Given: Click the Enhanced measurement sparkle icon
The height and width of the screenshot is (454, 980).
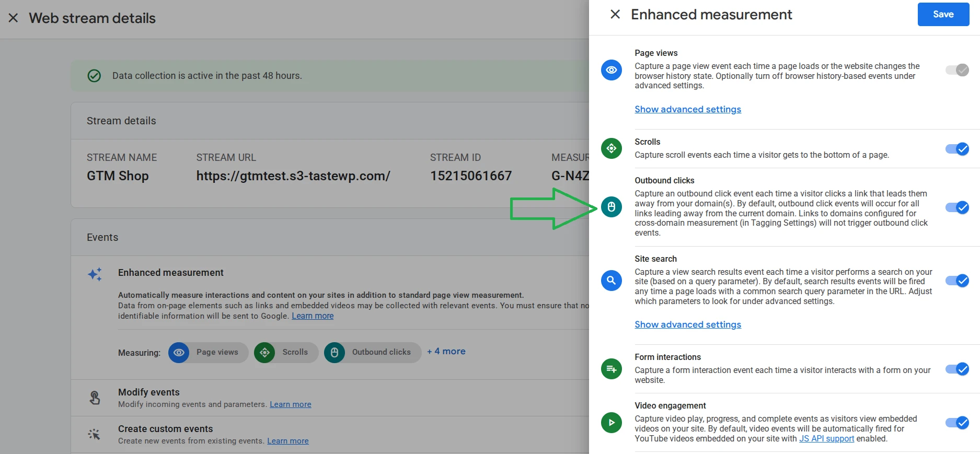Looking at the screenshot, I should click(95, 274).
